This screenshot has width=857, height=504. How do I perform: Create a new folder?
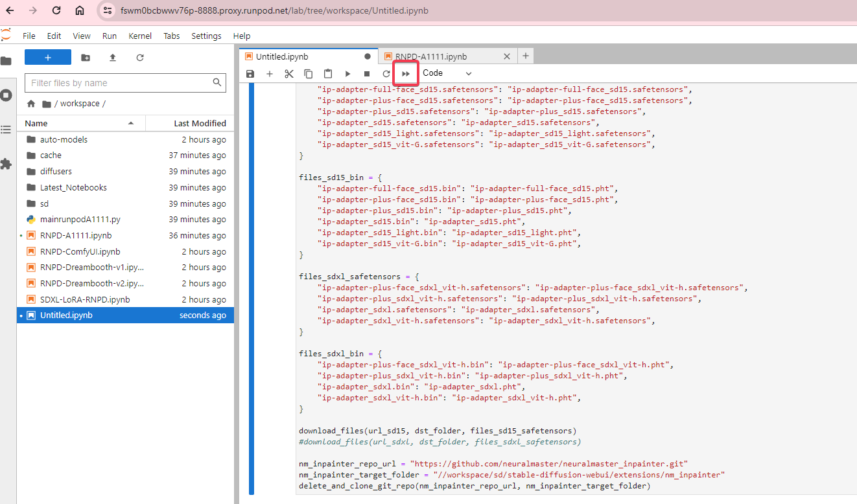86,58
